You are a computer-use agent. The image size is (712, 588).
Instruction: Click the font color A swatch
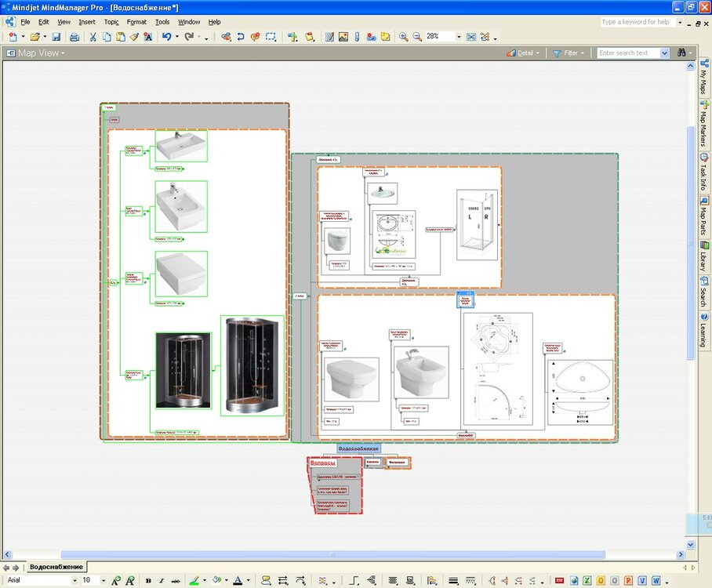pos(238,580)
